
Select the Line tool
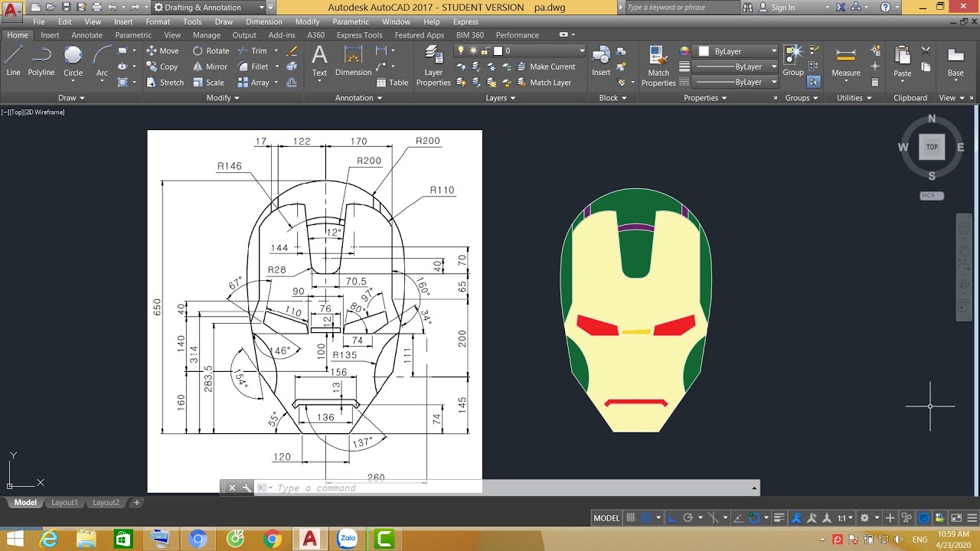(14, 61)
